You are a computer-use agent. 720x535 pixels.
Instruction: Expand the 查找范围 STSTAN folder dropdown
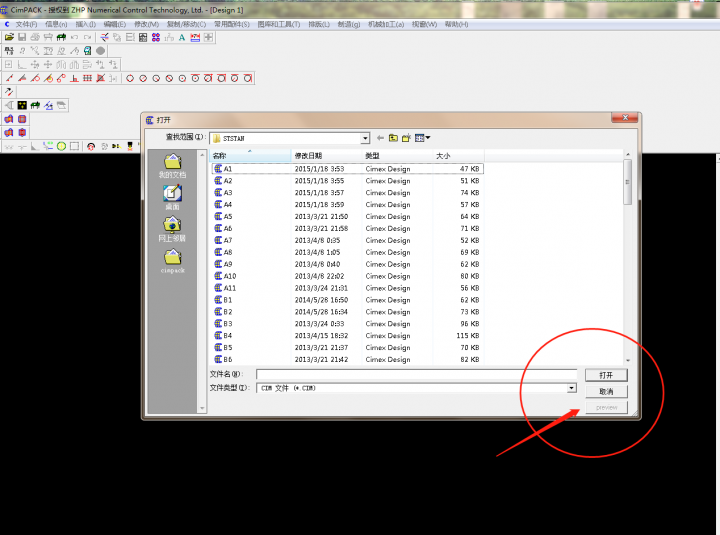point(365,138)
